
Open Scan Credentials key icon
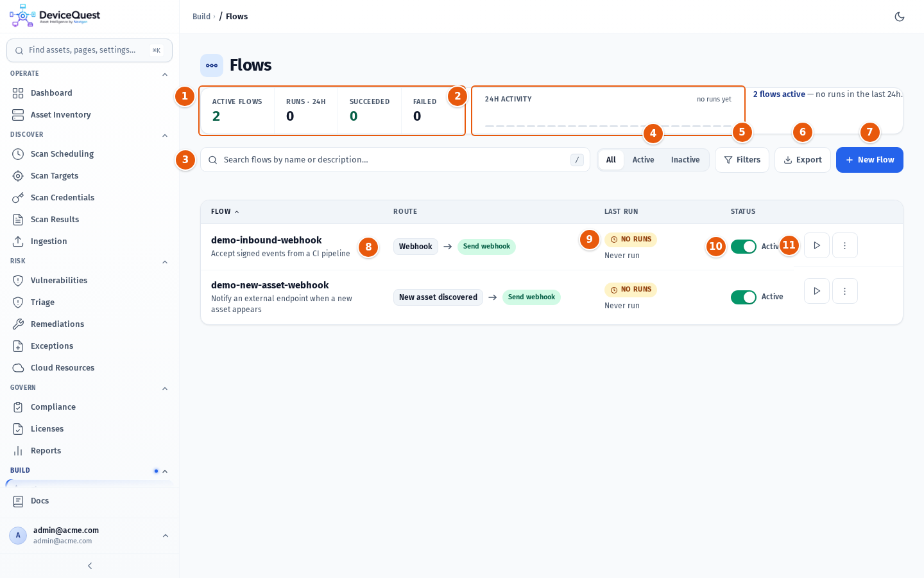pos(18,198)
